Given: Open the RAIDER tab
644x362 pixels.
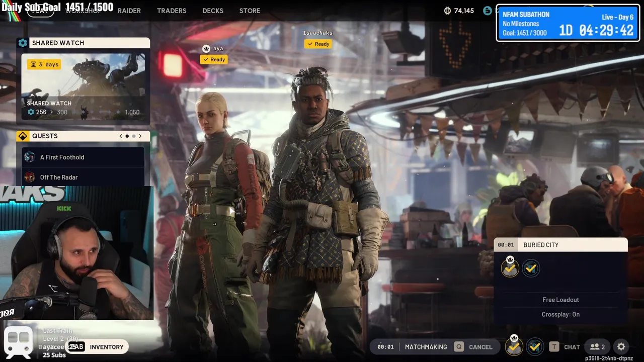Looking at the screenshot, I should pos(129,11).
